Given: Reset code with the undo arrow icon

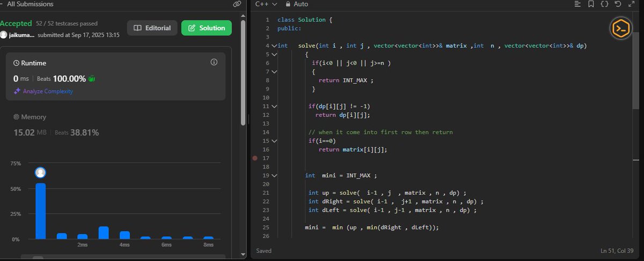Looking at the screenshot, I should coord(618,4).
